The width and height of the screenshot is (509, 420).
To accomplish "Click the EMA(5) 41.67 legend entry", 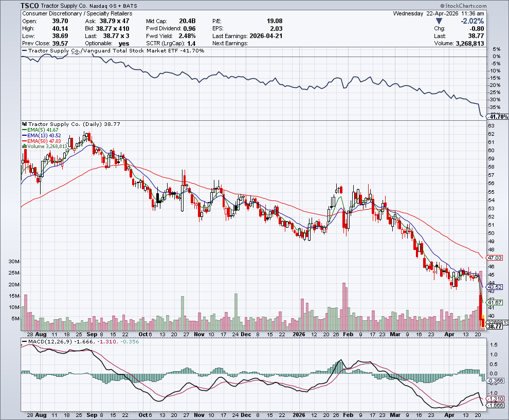I will (x=40, y=130).
